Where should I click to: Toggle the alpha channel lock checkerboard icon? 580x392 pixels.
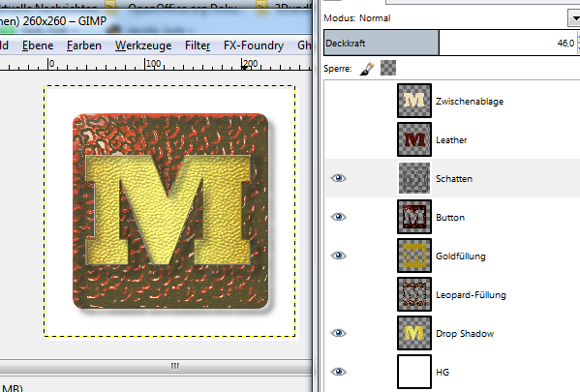tap(388, 68)
